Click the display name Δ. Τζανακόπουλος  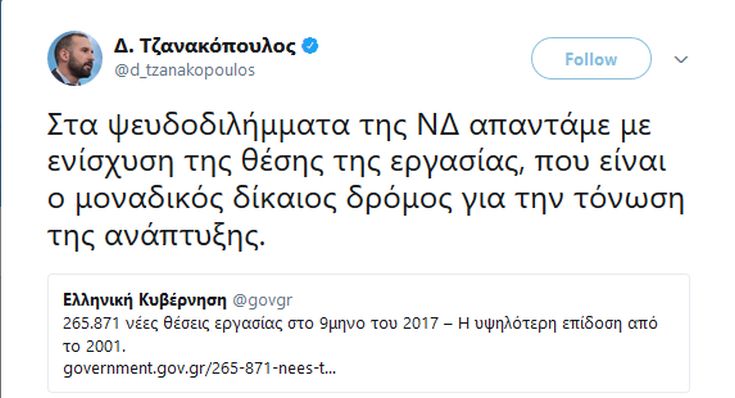coord(205,46)
